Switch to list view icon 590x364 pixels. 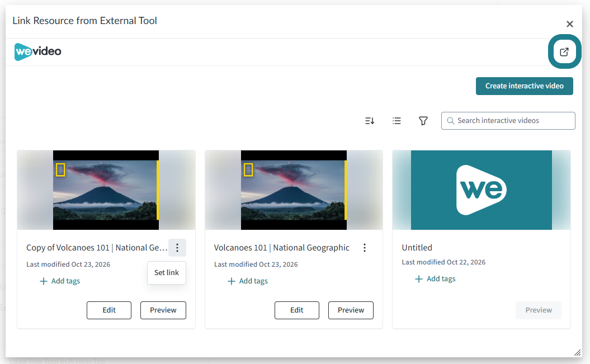point(397,121)
